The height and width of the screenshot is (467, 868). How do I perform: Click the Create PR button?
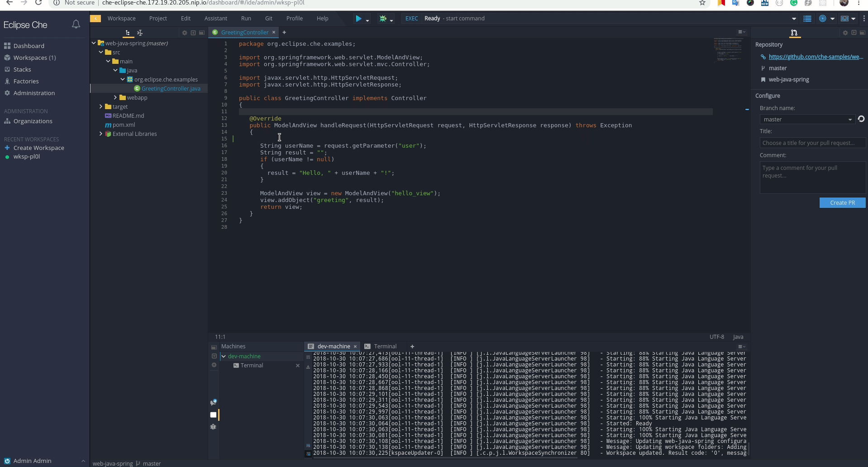[842, 202]
